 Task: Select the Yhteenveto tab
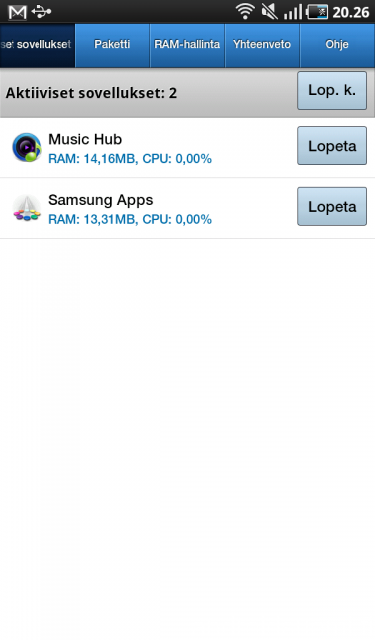click(x=262, y=45)
